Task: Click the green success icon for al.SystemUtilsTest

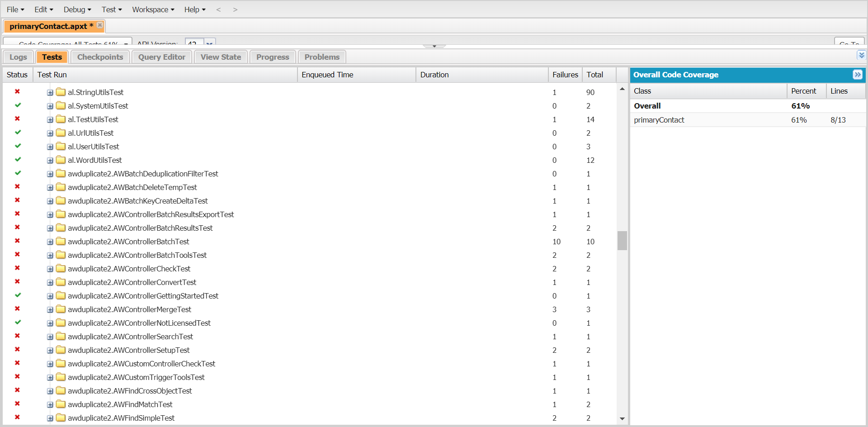Action: click(17, 105)
